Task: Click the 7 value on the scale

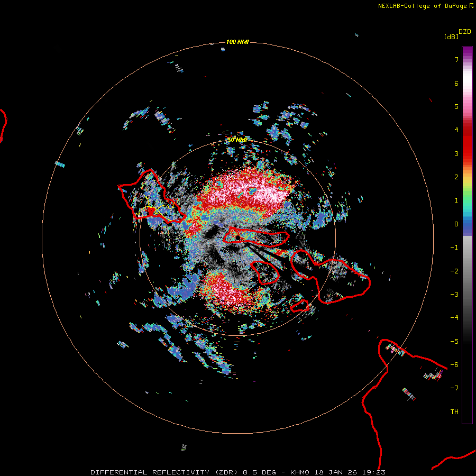Action: (x=456, y=59)
